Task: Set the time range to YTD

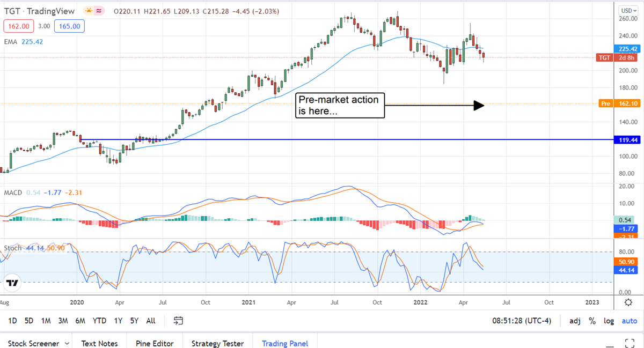Action: pos(99,321)
